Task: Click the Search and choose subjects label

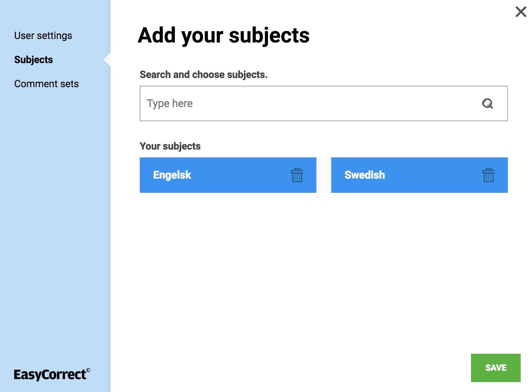Action: 204,74
